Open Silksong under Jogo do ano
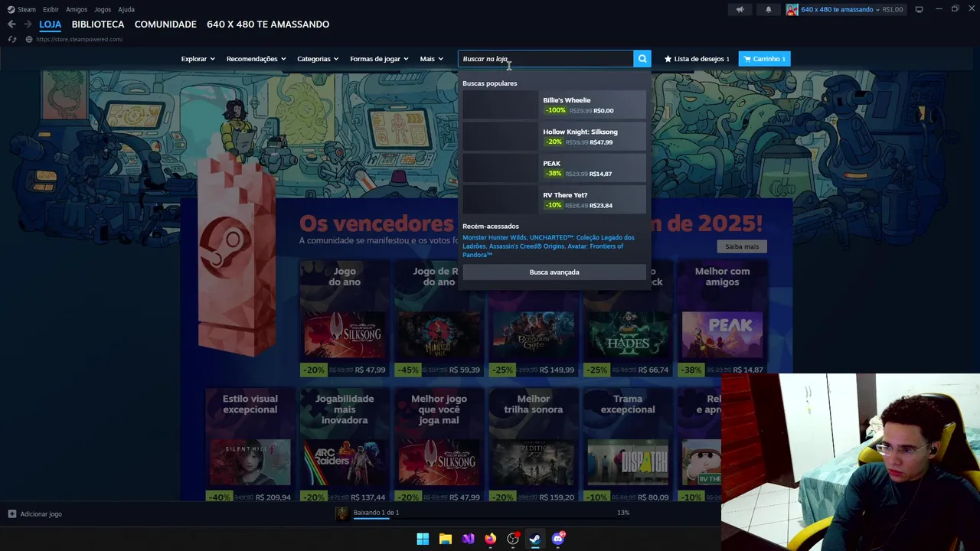980x551 pixels. point(345,335)
